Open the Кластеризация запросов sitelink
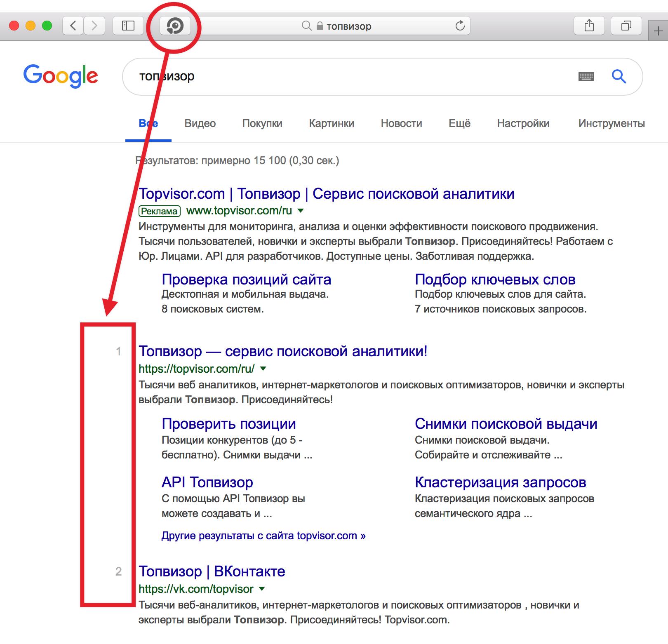Image resolution: width=668 pixels, height=644 pixels. [500, 482]
